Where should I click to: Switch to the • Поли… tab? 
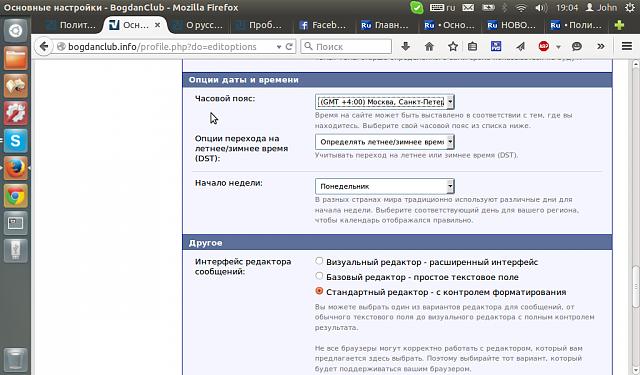[x=576, y=25]
